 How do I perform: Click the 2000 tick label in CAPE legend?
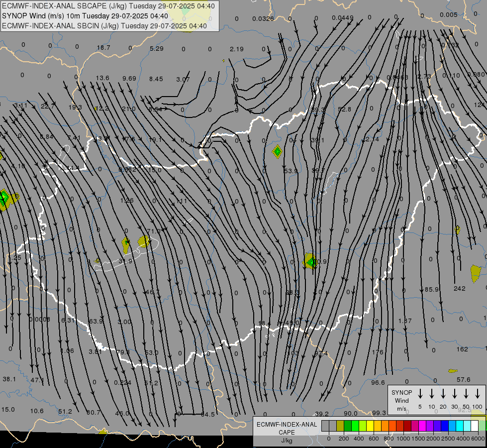(x=433, y=439)
